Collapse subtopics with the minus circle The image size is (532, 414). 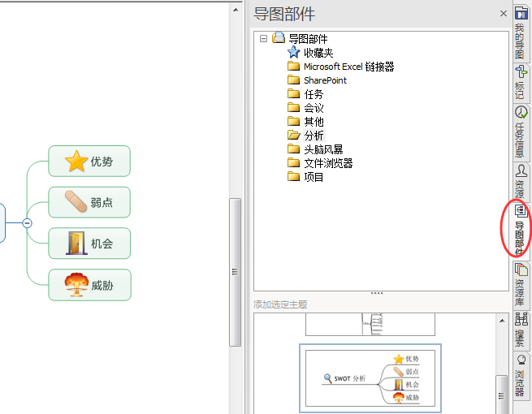click(27, 223)
